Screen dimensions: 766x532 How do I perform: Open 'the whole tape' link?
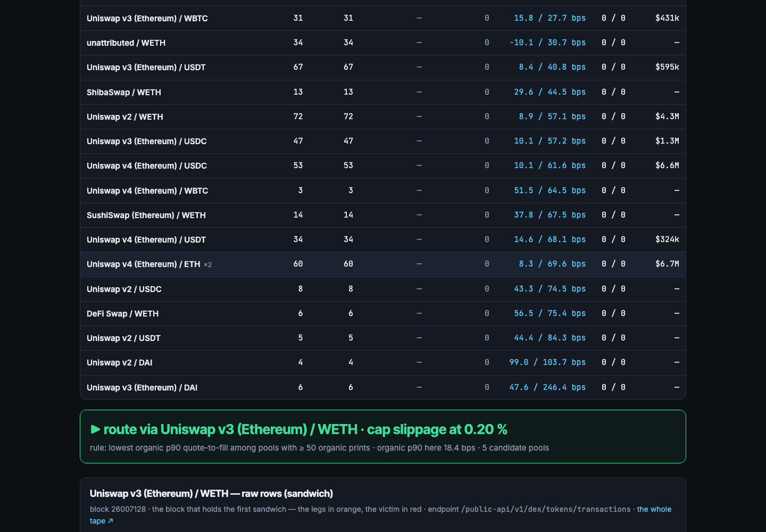pos(654,509)
